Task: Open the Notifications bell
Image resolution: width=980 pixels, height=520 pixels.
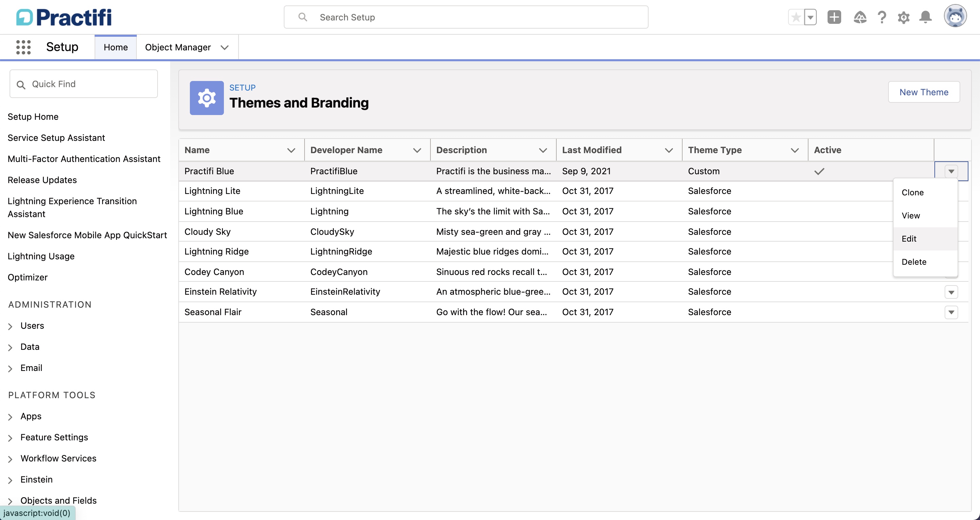Action: click(925, 17)
